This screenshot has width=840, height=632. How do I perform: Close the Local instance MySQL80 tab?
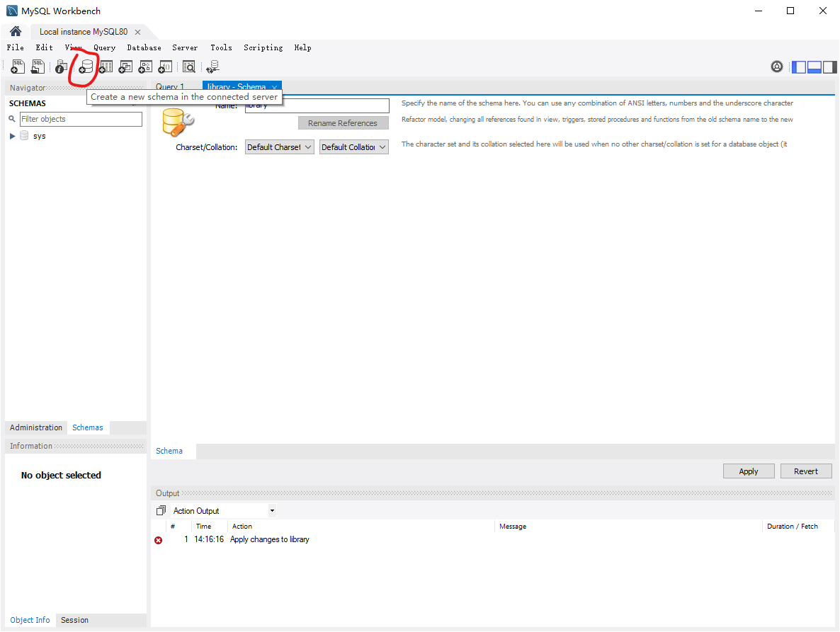coord(137,32)
